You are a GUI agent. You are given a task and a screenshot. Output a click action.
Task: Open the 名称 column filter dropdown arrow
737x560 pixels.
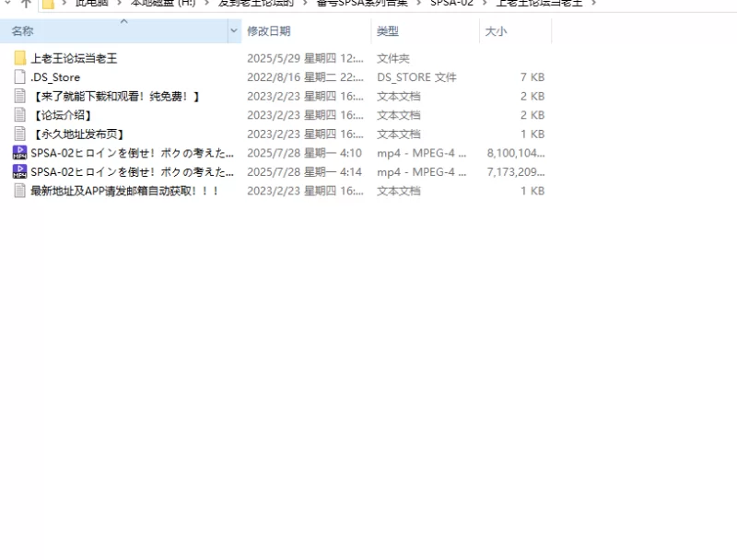pyautogui.click(x=234, y=31)
